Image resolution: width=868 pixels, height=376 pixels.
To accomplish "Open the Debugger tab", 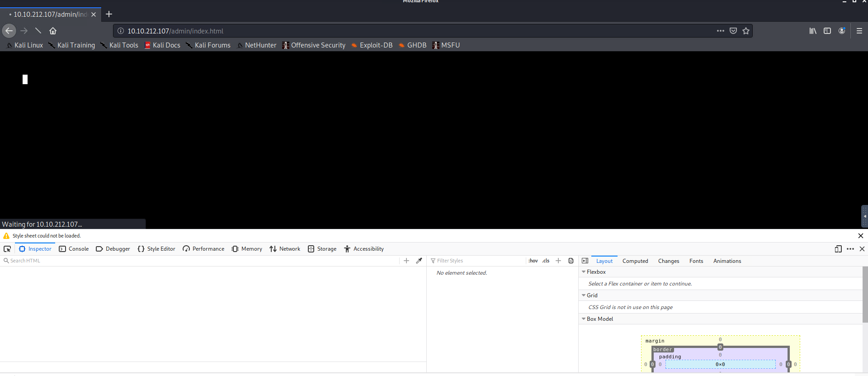I will (113, 249).
